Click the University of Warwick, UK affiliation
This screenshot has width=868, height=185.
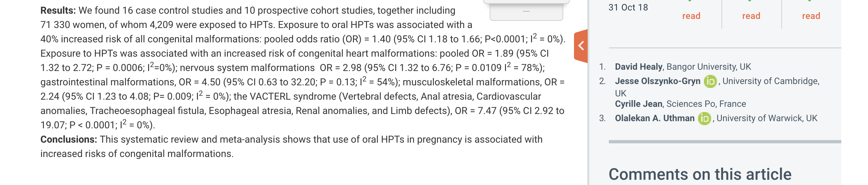767,118
